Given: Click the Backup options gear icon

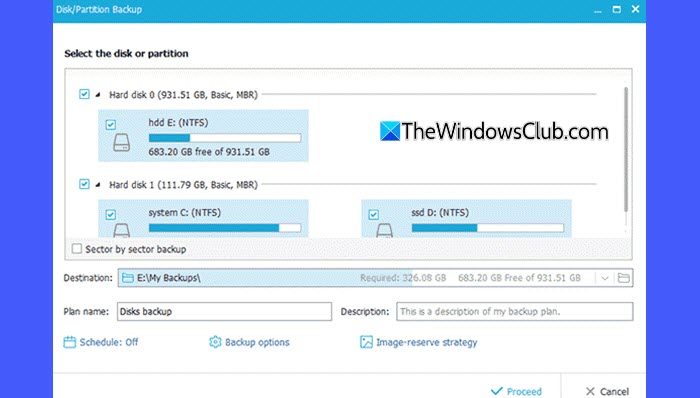Looking at the screenshot, I should point(215,342).
